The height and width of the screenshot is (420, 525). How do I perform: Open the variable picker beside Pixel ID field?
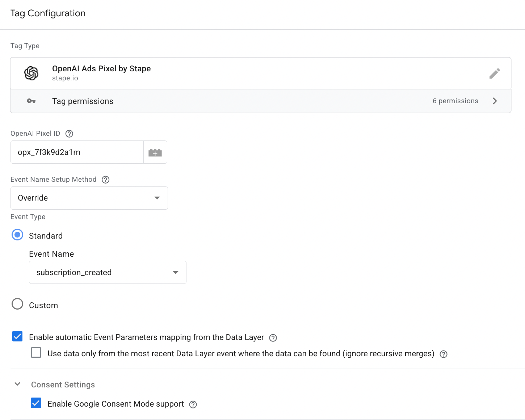pos(155,152)
